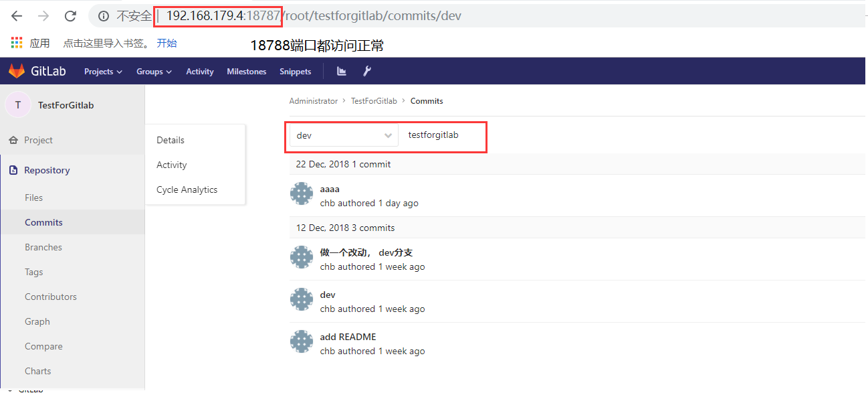The image size is (868, 393).
Task: Click author avatar beside dev commit
Action: pyautogui.click(x=302, y=300)
